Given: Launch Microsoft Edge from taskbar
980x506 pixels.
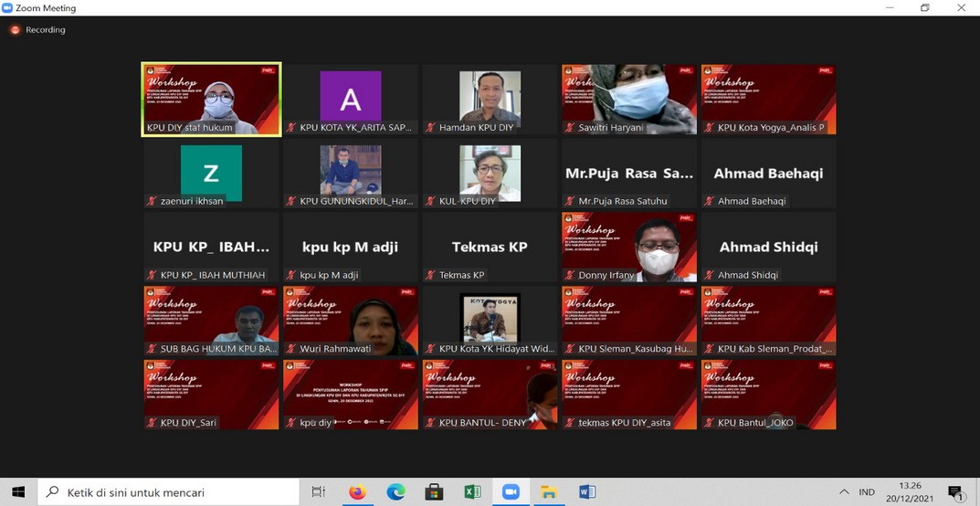Looking at the screenshot, I should tap(395, 492).
